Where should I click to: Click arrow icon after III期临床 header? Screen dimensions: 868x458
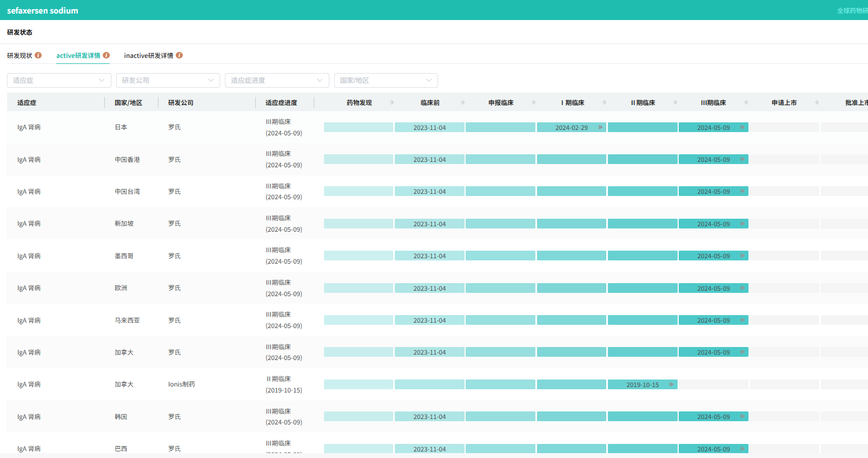[746, 102]
